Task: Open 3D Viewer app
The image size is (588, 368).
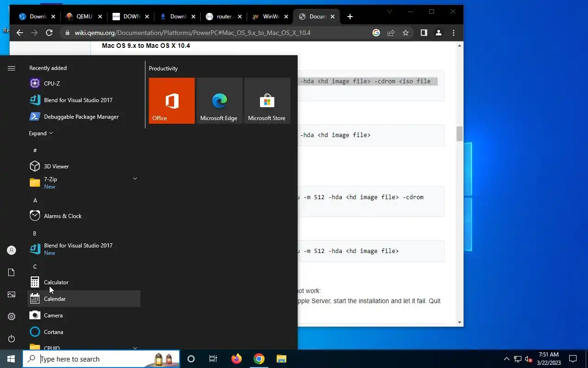Action: point(84,166)
